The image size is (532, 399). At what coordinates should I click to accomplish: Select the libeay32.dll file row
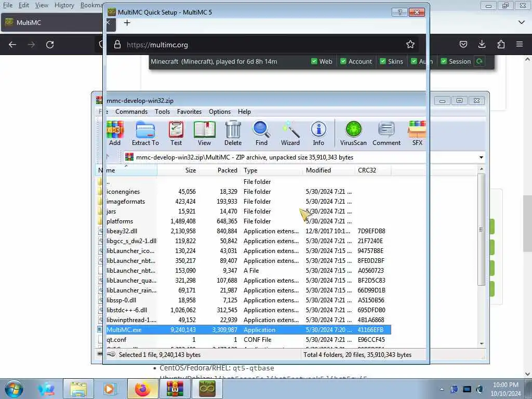pyautogui.click(x=244, y=231)
